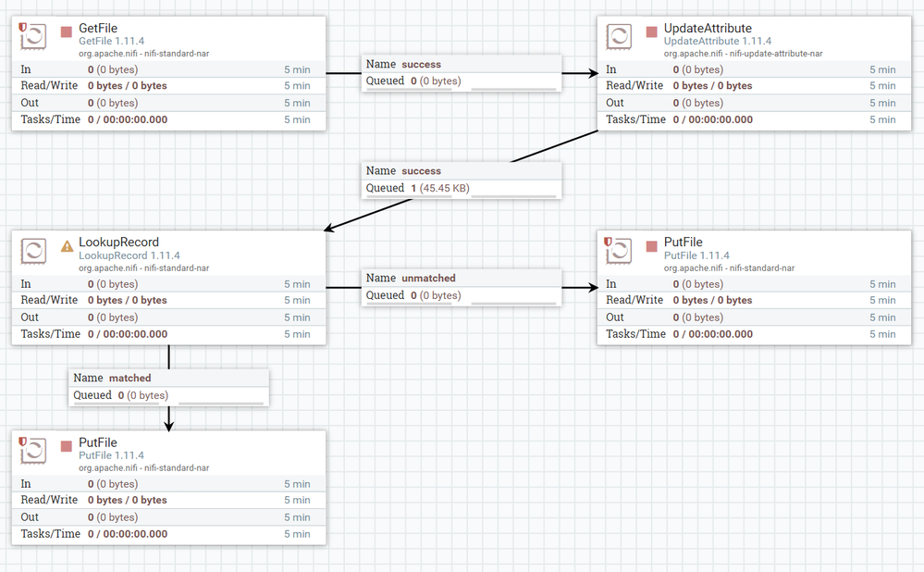Click the LookupRecord processor icon
This screenshot has width=924, height=572.
[x=33, y=251]
